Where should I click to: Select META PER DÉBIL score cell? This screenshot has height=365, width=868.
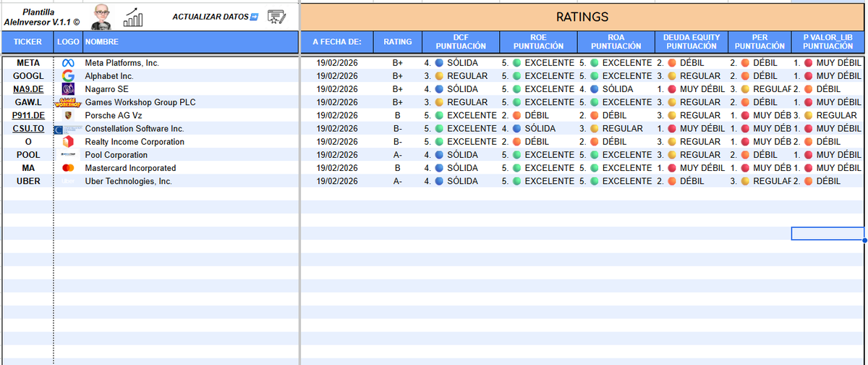[759, 63]
